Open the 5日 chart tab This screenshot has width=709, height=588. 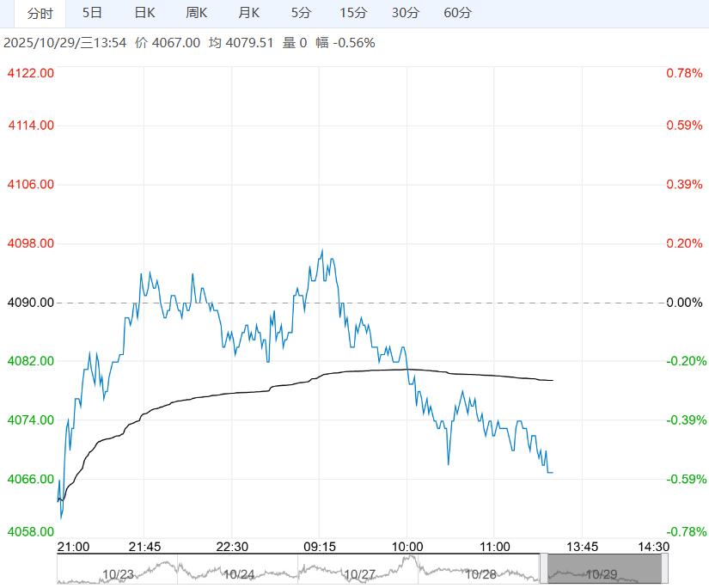coord(92,13)
